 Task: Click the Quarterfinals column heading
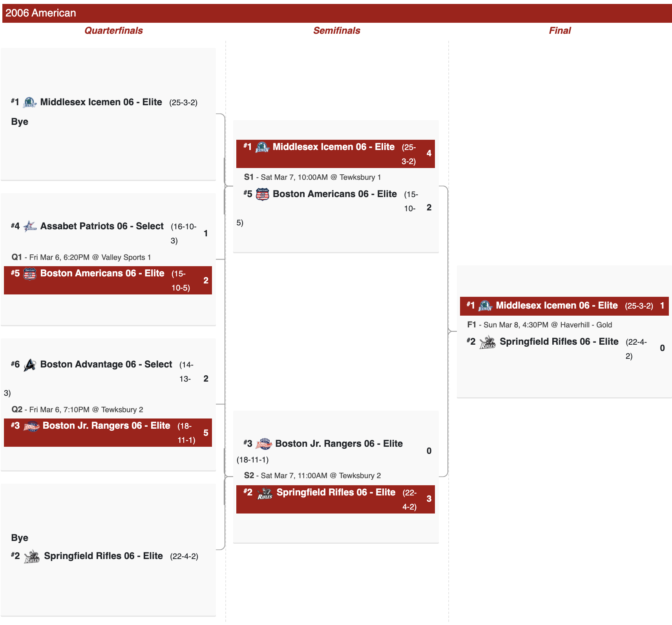(113, 31)
